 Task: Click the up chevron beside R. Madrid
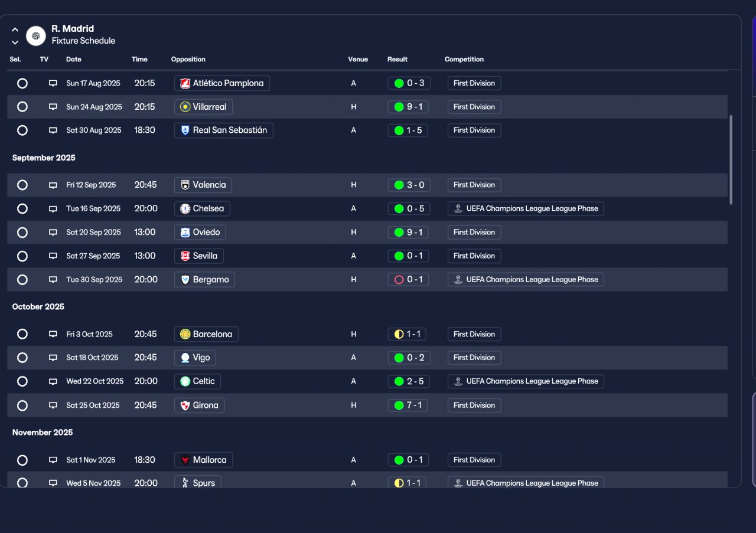[x=15, y=30]
